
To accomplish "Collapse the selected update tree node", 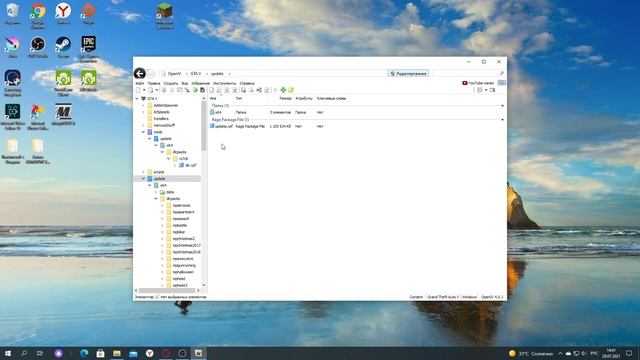I will pos(143,179).
